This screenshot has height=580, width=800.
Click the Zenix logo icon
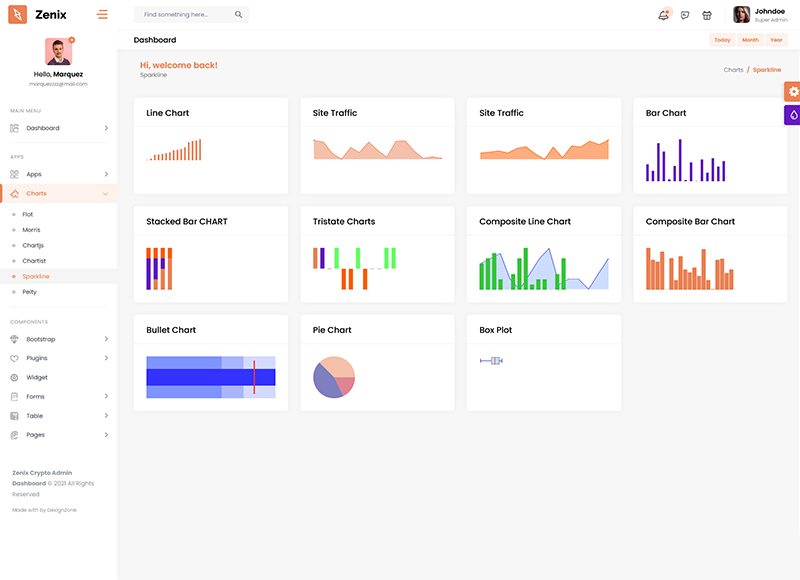click(x=18, y=15)
